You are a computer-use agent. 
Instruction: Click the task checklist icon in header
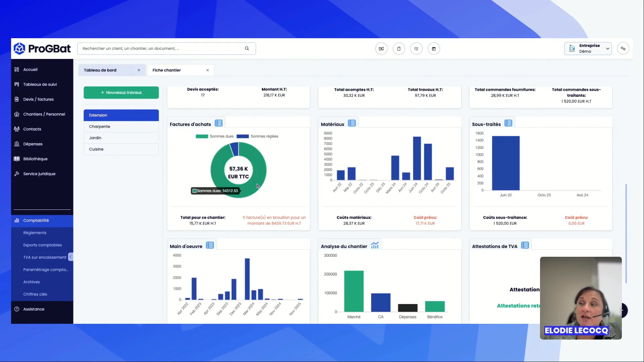coord(416,49)
